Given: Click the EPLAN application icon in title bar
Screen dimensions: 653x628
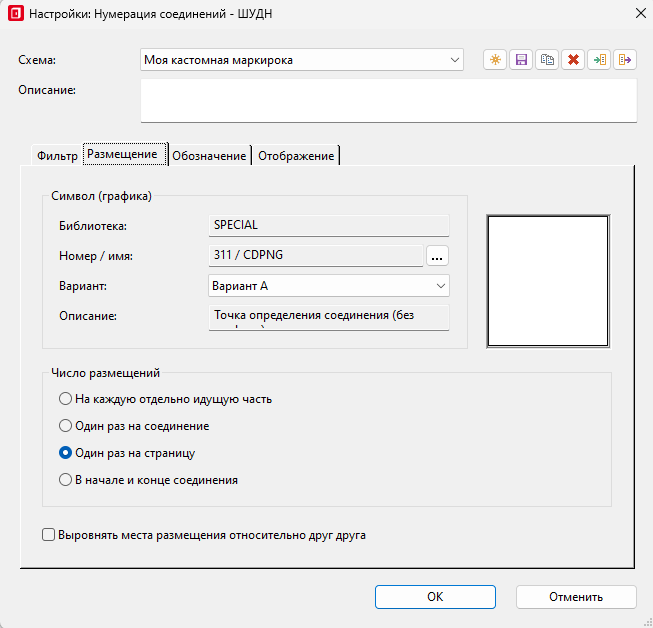Looking at the screenshot, I should point(16,14).
